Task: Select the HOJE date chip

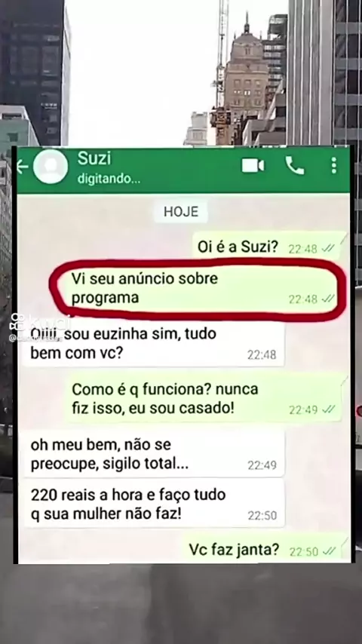Action: coord(181,211)
